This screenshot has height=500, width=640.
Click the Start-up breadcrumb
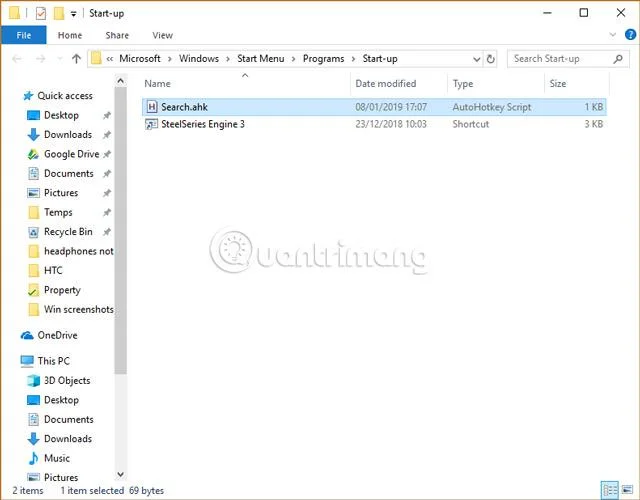tap(380, 59)
